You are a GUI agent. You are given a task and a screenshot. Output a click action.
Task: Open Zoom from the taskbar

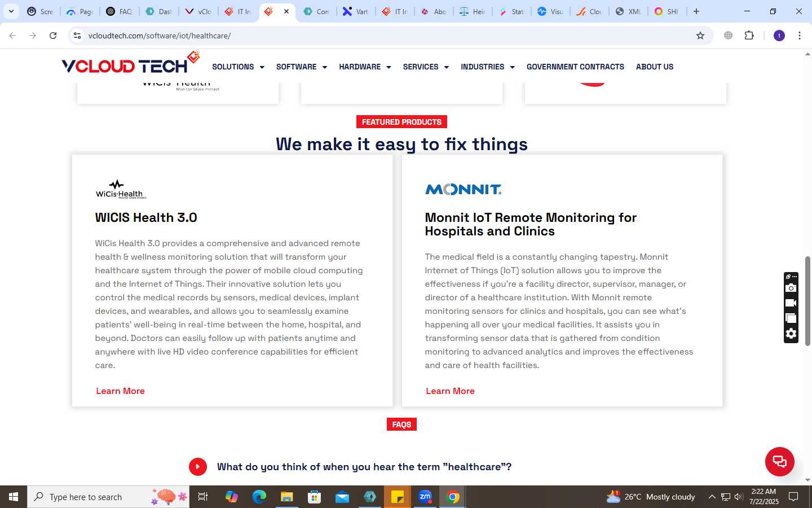click(425, 497)
